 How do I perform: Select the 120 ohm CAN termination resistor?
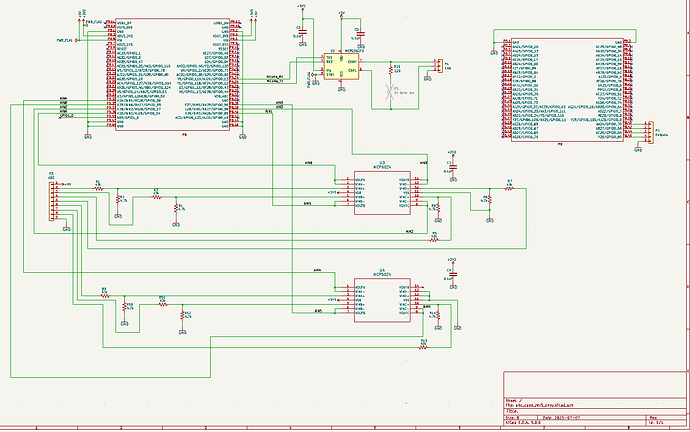(x=395, y=71)
